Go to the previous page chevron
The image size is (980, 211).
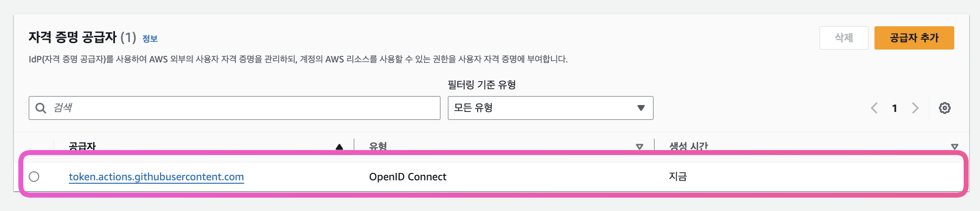(874, 108)
